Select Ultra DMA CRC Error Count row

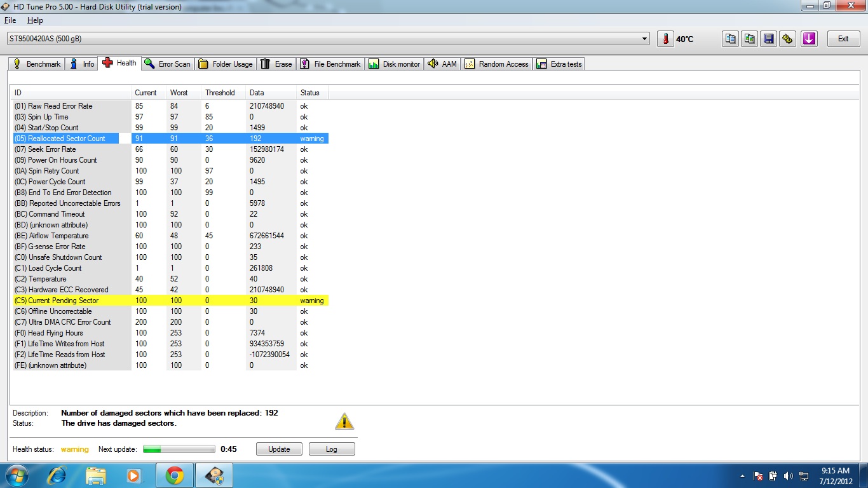(170, 322)
